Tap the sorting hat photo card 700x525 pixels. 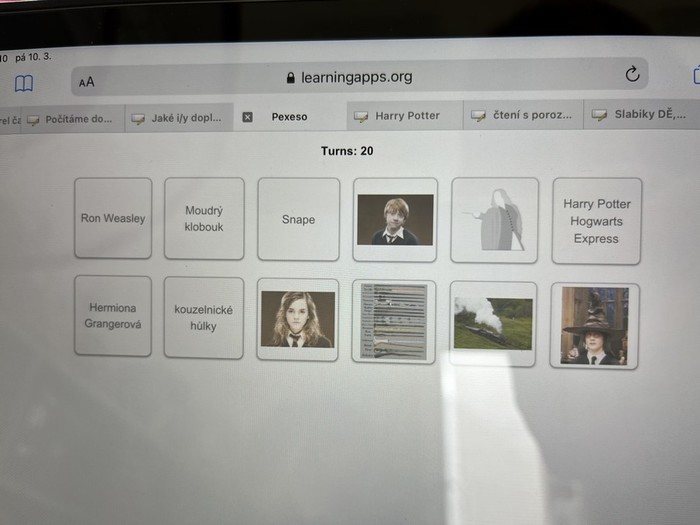click(594, 325)
